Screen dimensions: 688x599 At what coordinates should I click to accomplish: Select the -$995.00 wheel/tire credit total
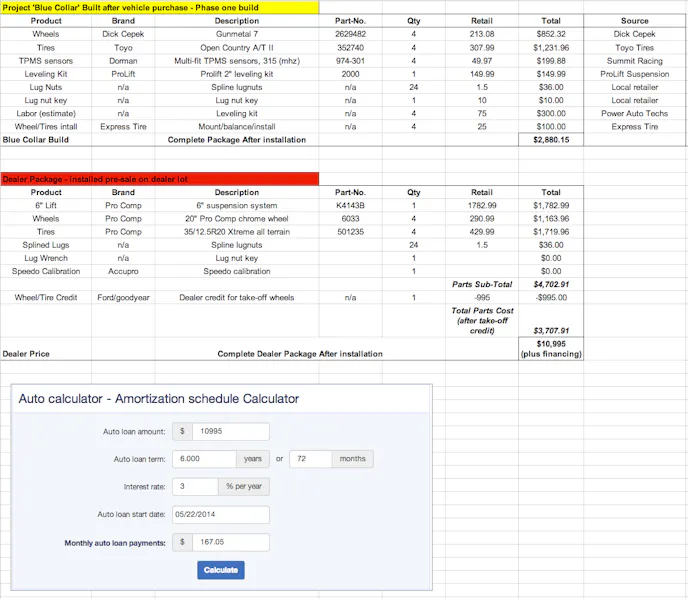click(x=551, y=297)
